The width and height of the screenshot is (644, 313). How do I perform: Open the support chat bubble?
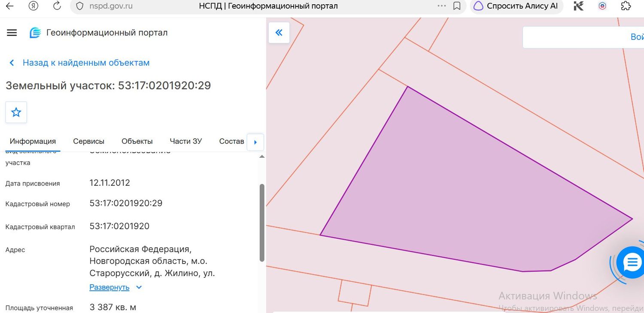tap(631, 262)
